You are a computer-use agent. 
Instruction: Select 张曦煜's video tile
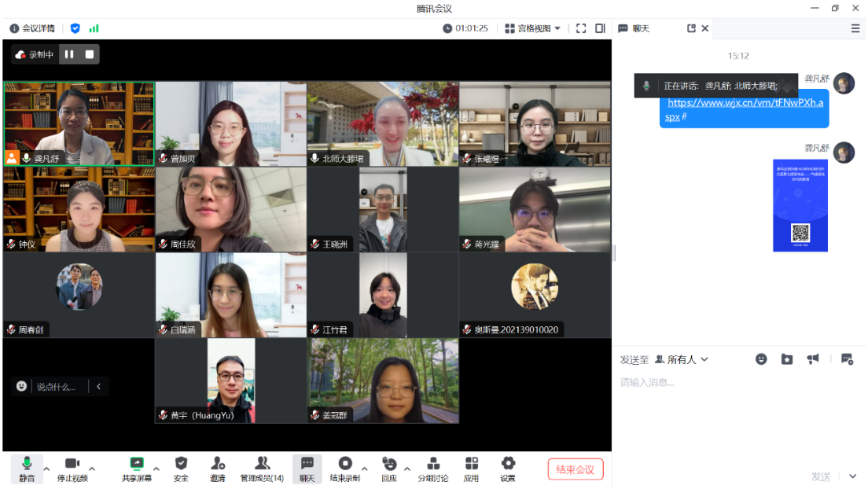click(x=535, y=124)
